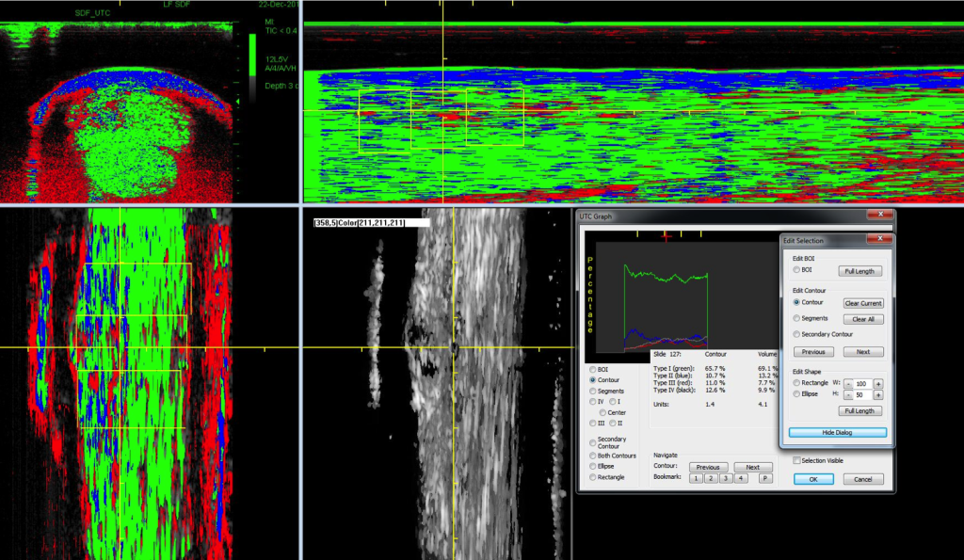
Task: Jump to bookmark 1
Action: pos(695,478)
